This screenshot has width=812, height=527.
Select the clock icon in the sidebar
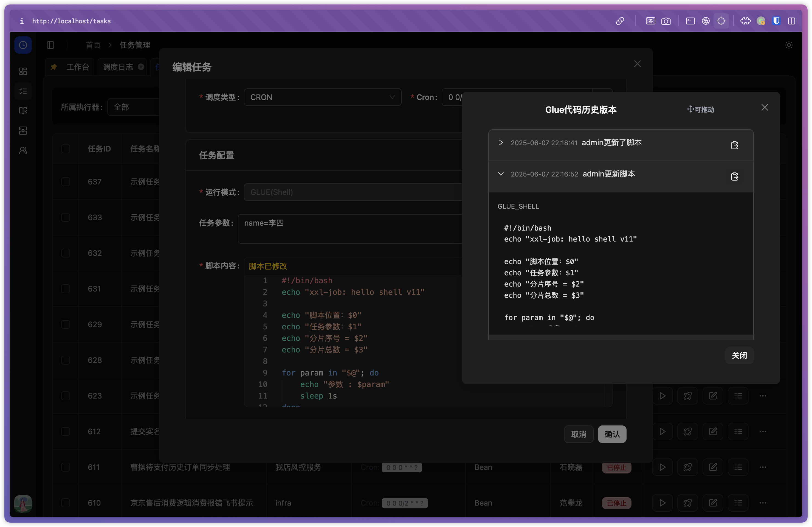click(x=23, y=45)
